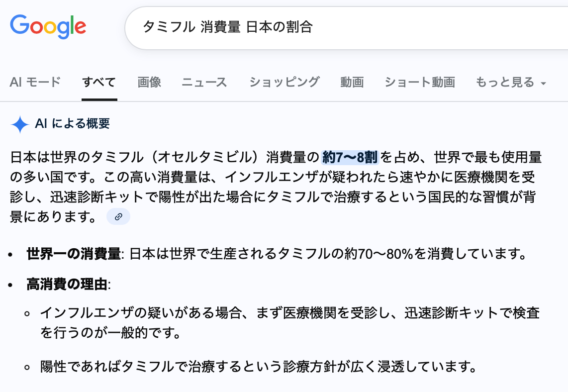Image resolution: width=568 pixels, height=392 pixels.
Task: Click the AI overview sparkle icon
Action: (x=20, y=124)
